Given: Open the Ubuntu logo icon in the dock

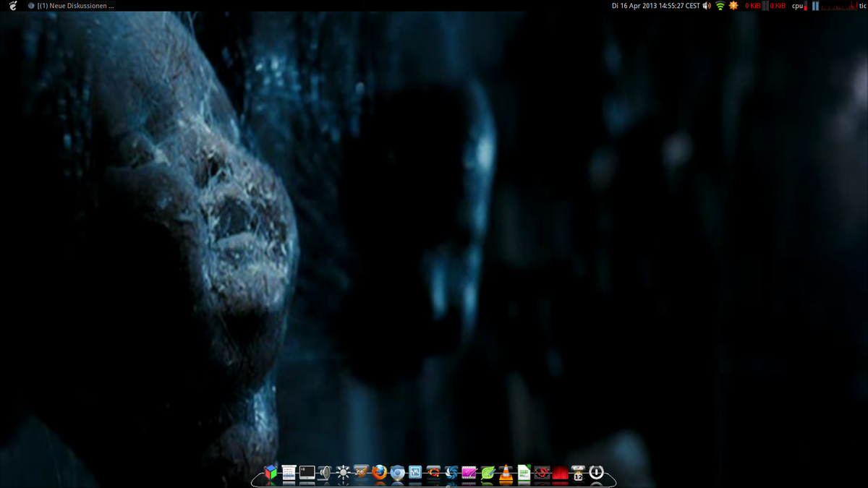Looking at the screenshot, I should [x=434, y=473].
